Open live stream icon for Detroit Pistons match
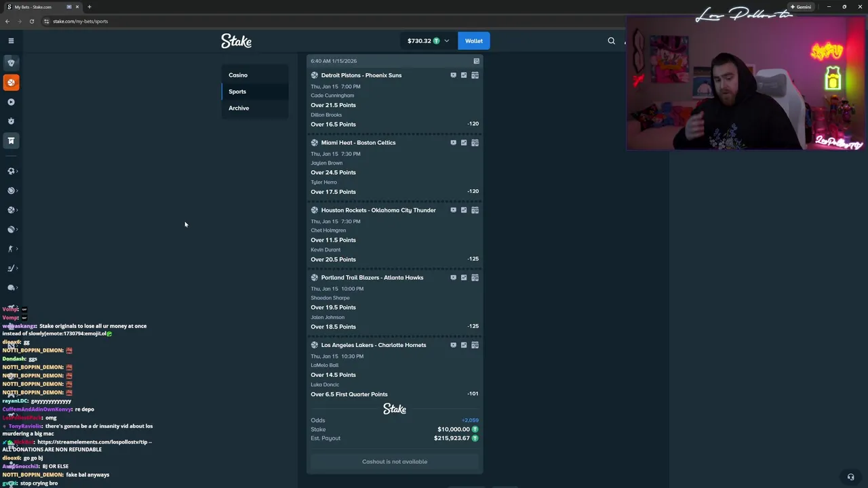 453,75
